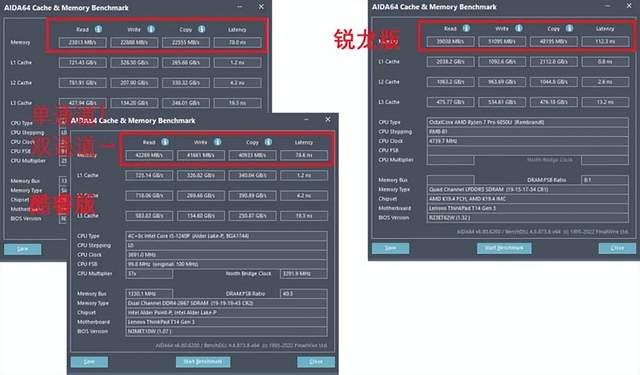Select Memory Copy value in AMD Ryzen window

[x=553, y=41]
